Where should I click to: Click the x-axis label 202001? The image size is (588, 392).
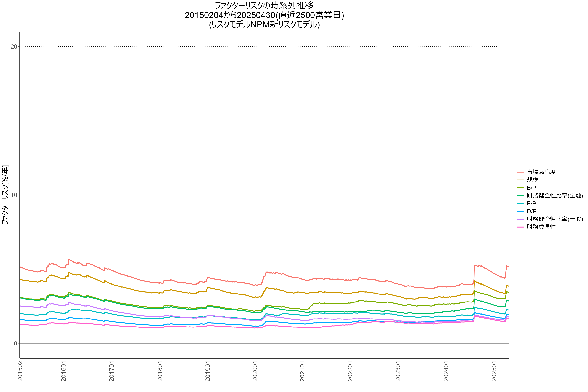point(255,371)
